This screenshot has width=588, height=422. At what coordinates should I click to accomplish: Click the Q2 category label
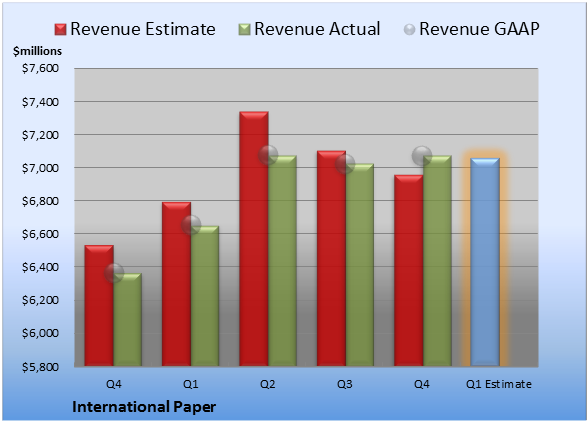click(268, 384)
